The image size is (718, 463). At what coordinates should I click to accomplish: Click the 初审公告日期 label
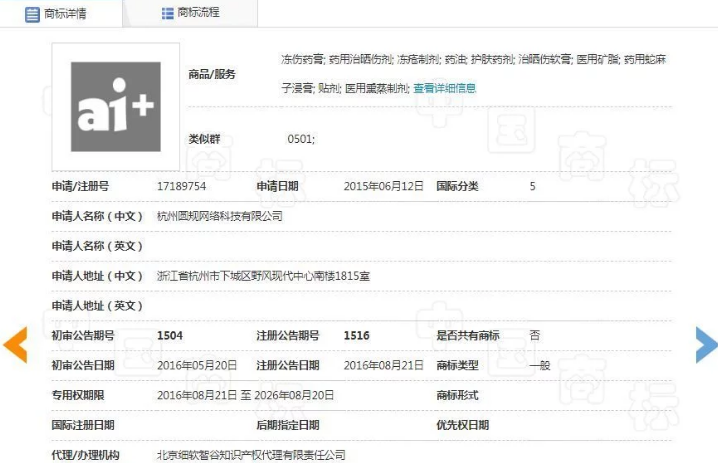point(83,365)
